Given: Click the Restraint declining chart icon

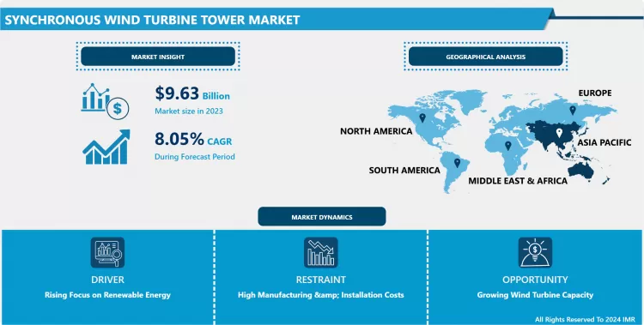Looking at the screenshot, I should [x=321, y=252].
